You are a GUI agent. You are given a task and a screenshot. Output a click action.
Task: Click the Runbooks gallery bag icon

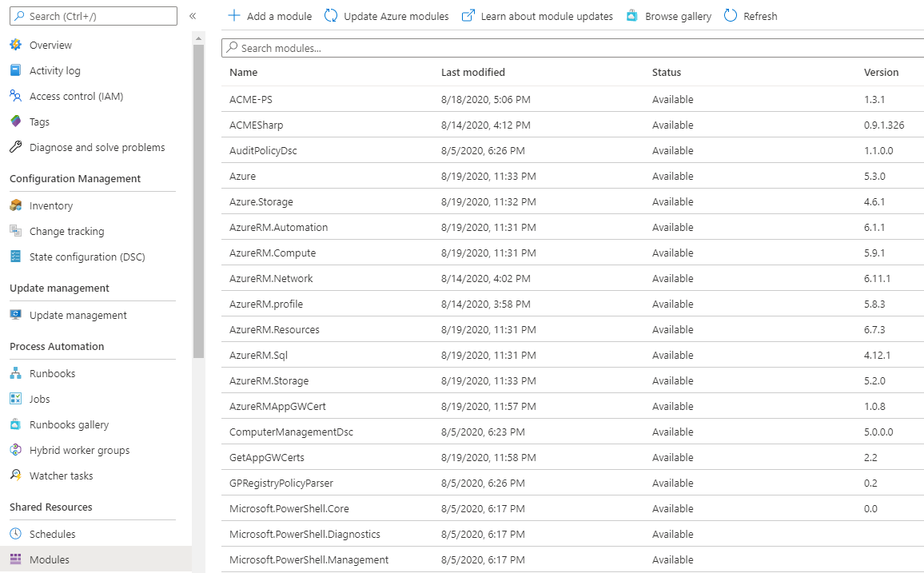(x=16, y=424)
